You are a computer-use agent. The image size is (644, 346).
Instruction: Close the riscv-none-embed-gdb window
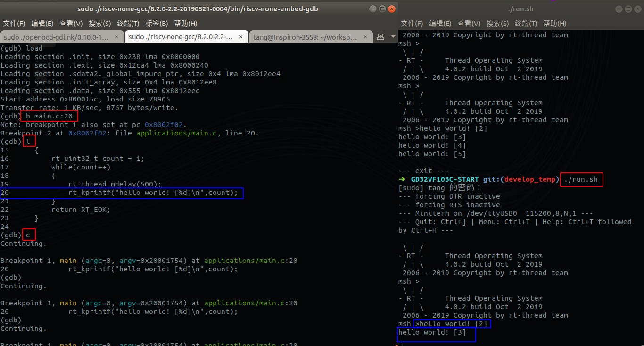coord(392,9)
